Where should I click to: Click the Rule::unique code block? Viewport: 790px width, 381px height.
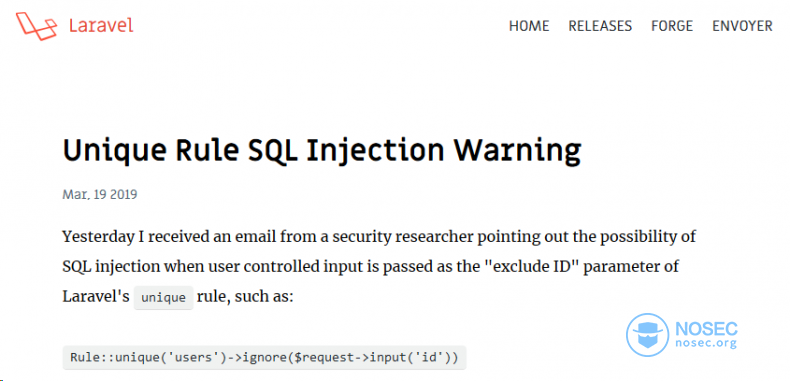[265, 358]
